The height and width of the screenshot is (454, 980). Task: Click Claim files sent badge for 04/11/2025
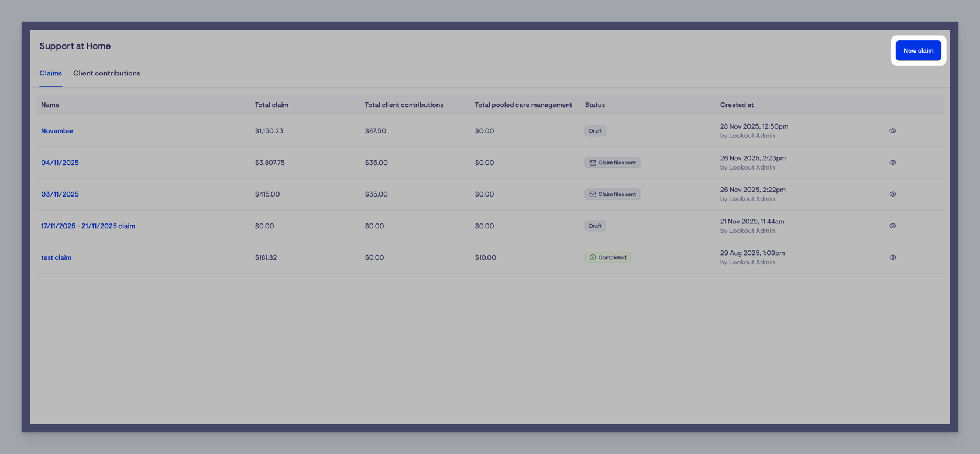coord(612,163)
